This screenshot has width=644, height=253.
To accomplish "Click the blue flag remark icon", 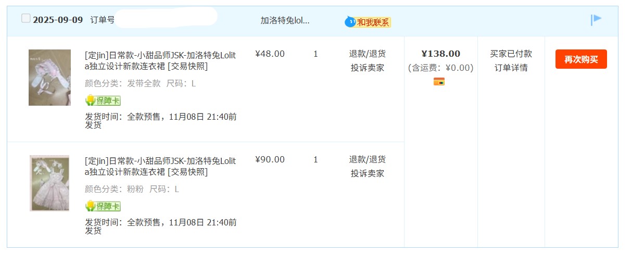I will coord(596,20).
